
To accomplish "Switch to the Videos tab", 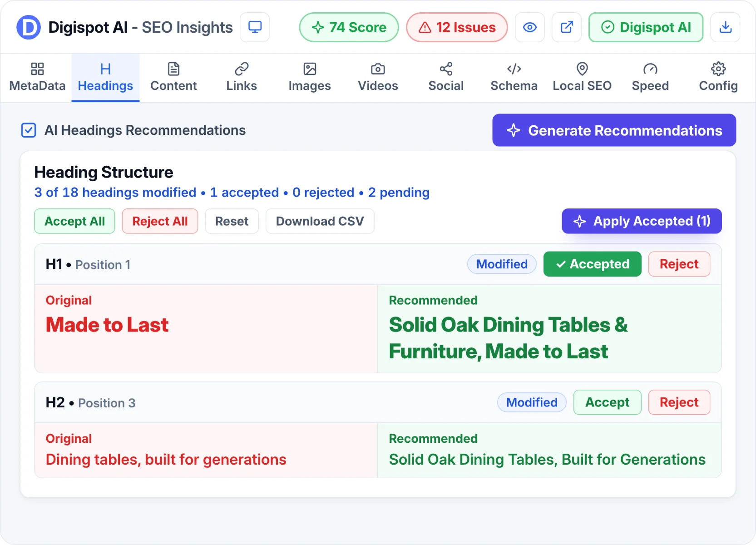I will (x=378, y=78).
